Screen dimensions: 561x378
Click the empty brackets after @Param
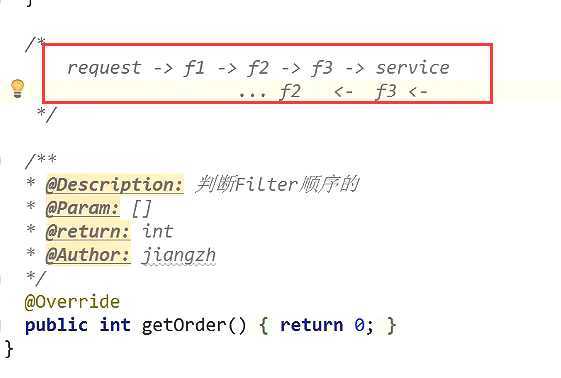[x=141, y=208]
